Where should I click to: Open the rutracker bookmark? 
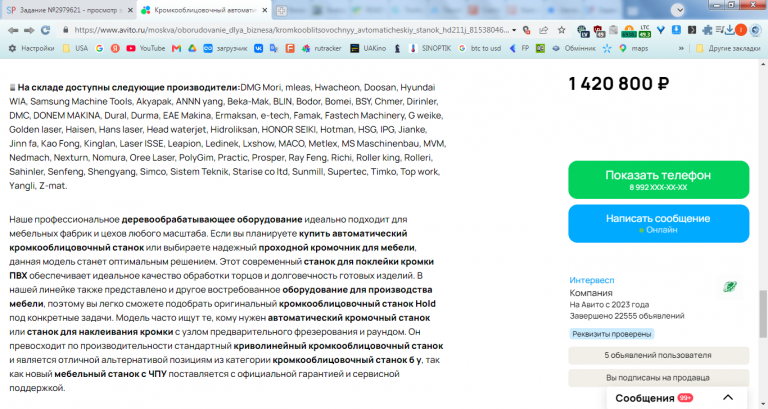[x=322, y=48]
